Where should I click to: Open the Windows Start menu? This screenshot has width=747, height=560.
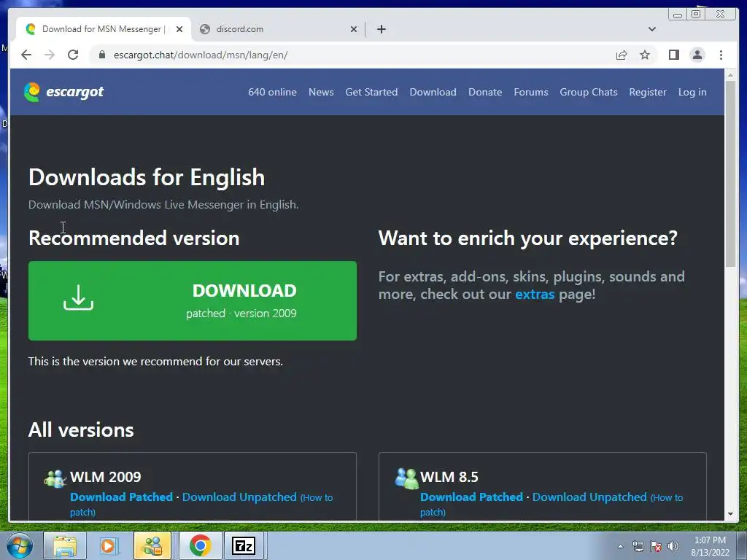pyautogui.click(x=20, y=545)
